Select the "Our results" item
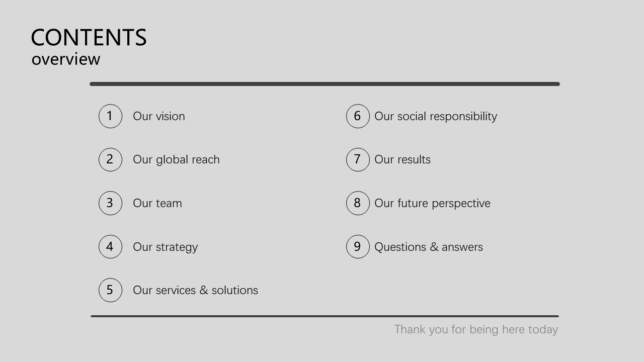Image resolution: width=644 pixels, height=362 pixels. (403, 159)
